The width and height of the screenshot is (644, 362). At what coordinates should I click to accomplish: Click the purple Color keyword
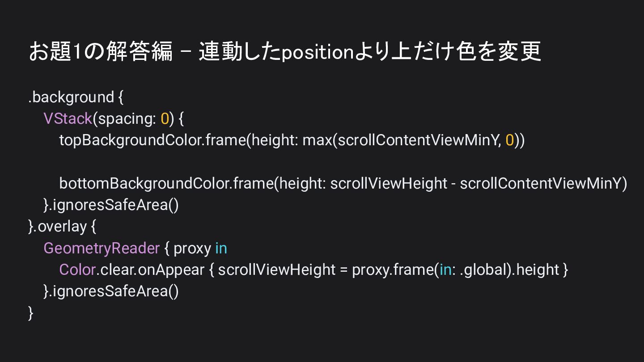[77, 269]
